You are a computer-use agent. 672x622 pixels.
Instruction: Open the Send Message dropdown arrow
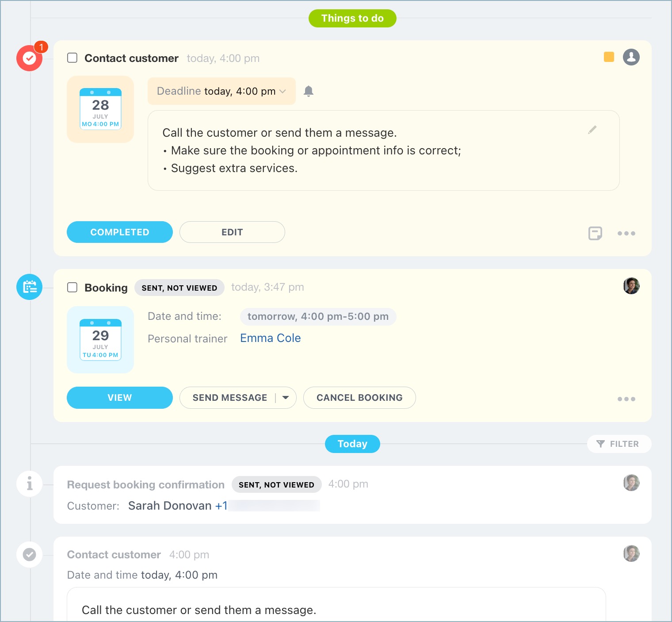(286, 398)
